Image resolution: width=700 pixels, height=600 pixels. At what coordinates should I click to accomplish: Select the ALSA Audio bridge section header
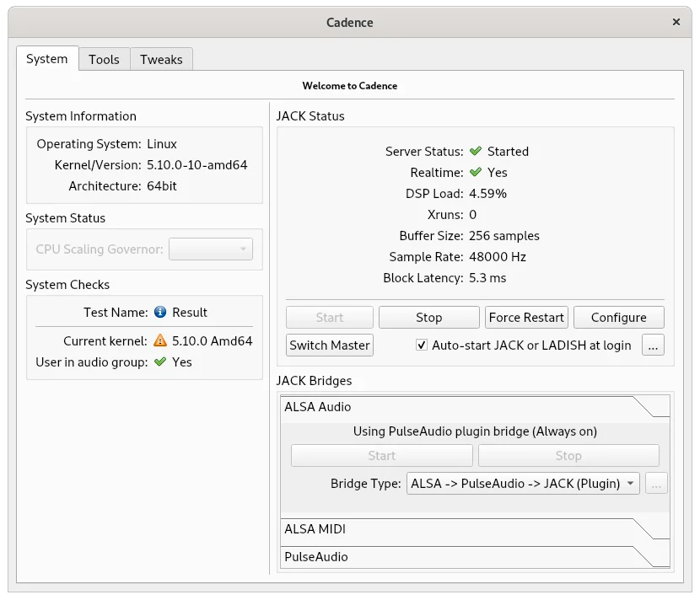475,407
